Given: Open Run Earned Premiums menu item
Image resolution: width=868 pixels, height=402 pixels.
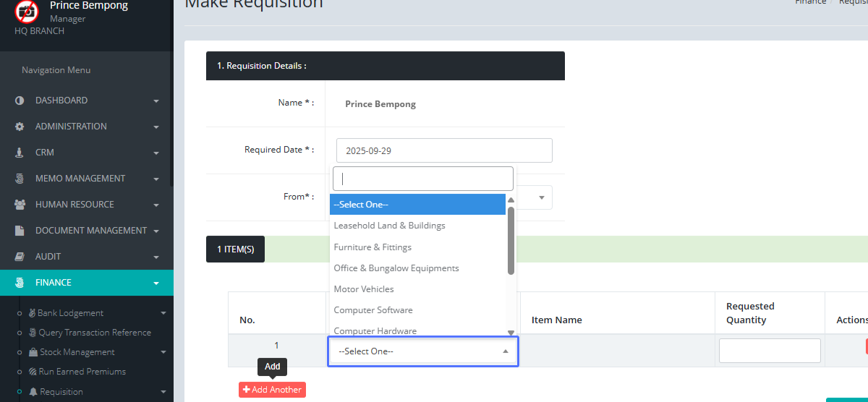Looking at the screenshot, I should (82, 372).
